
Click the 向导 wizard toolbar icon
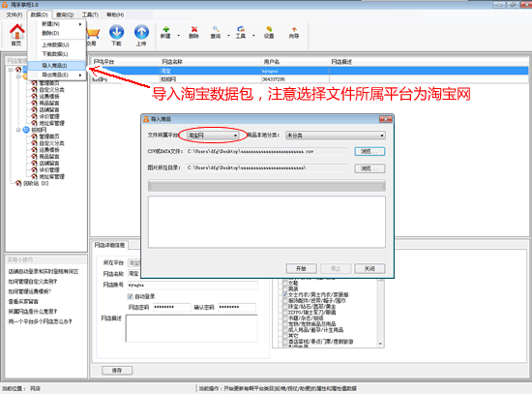[294, 30]
